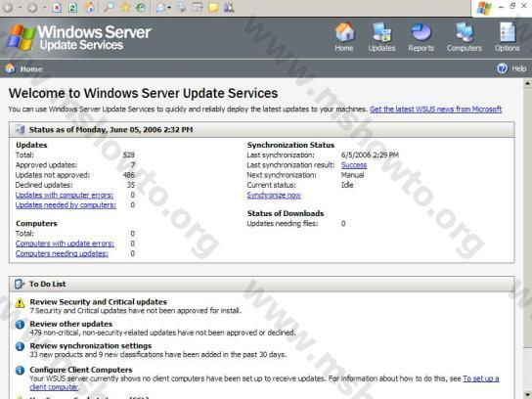Image resolution: width=532 pixels, height=399 pixels.
Task: Click info icon beside Review other updates
Action: pyautogui.click(x=20, y=325)
